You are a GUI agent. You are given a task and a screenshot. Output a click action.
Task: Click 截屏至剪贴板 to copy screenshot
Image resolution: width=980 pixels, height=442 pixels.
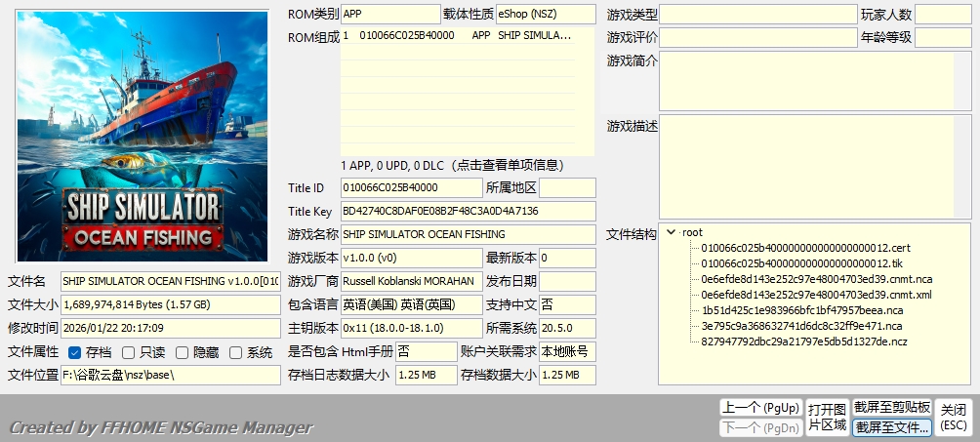click(x=892, y=407)
